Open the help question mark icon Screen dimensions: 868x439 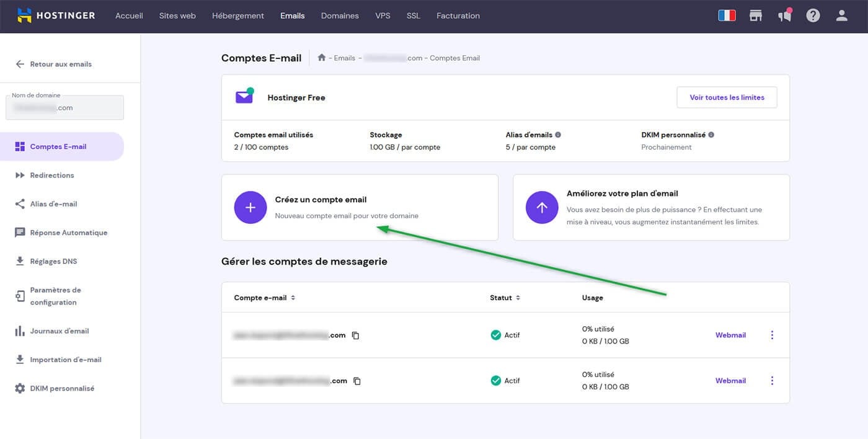tap(813, 15)
